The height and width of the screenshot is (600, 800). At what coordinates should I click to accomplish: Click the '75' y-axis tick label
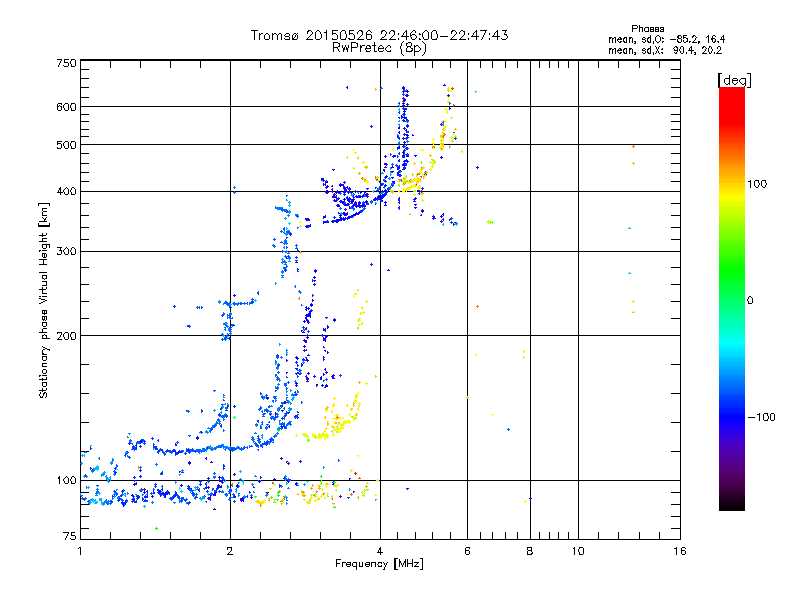(70, 536)
